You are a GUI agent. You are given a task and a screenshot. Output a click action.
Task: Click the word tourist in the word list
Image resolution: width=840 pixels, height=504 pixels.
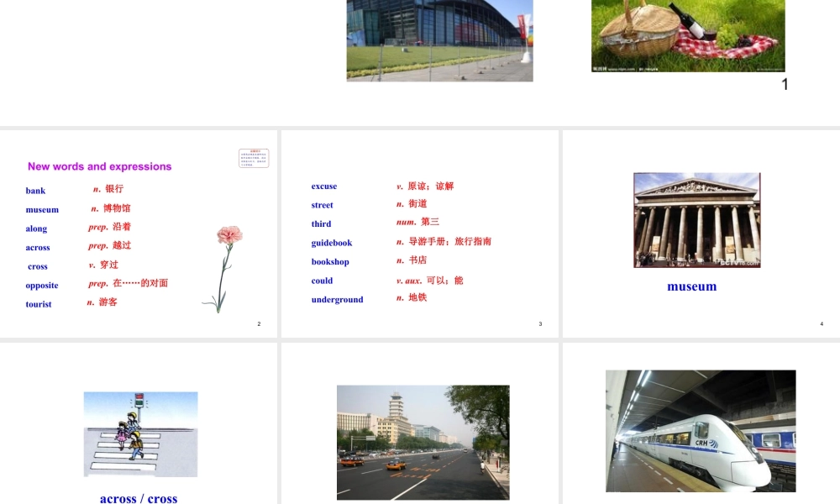click(x=38, y=304)
